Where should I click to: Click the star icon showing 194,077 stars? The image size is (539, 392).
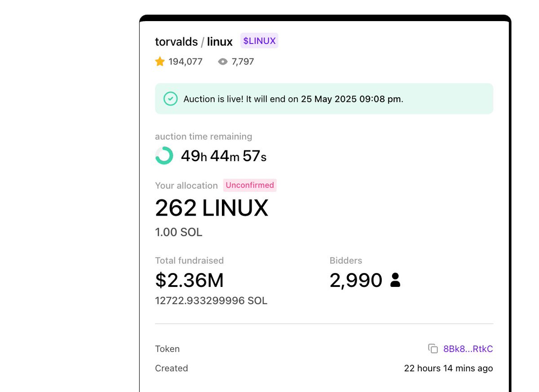(160, 62)
